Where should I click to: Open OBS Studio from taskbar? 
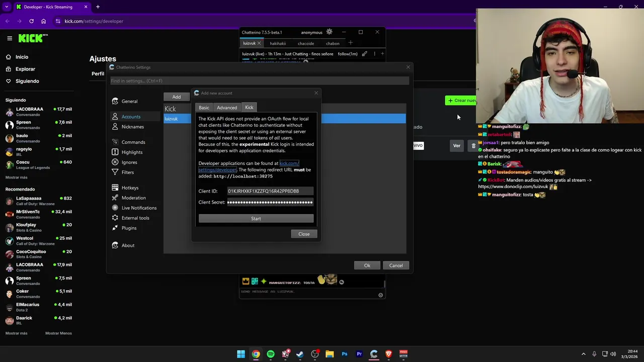pyautogui.click(x=315, y=354)
